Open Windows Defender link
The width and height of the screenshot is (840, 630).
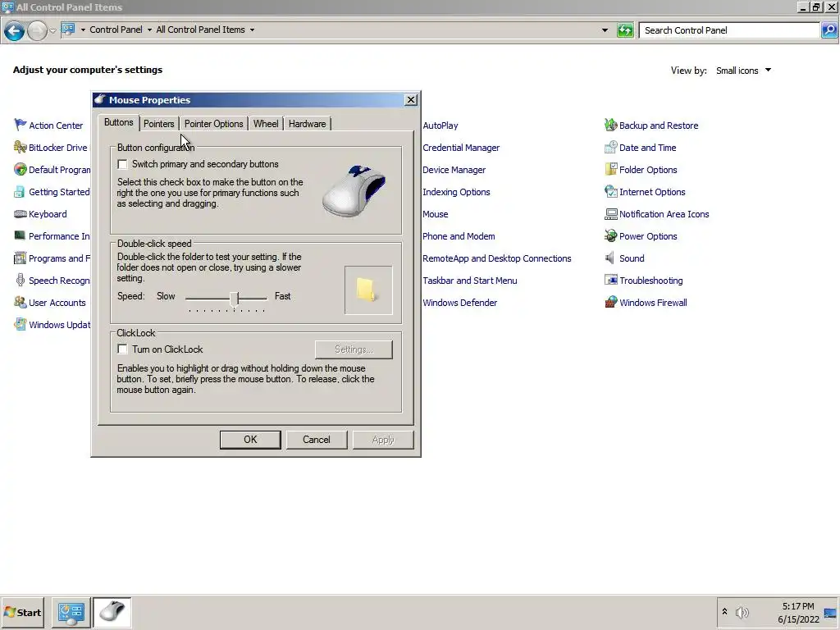click(x=459, y=303)
